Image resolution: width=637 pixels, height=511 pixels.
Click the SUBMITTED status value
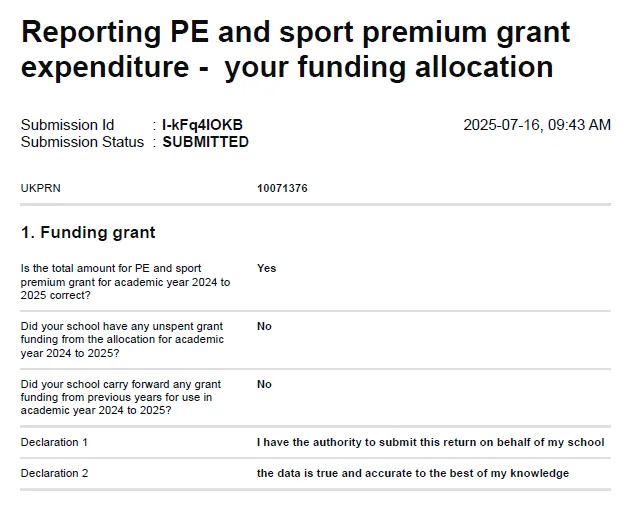tap(205, 142)
